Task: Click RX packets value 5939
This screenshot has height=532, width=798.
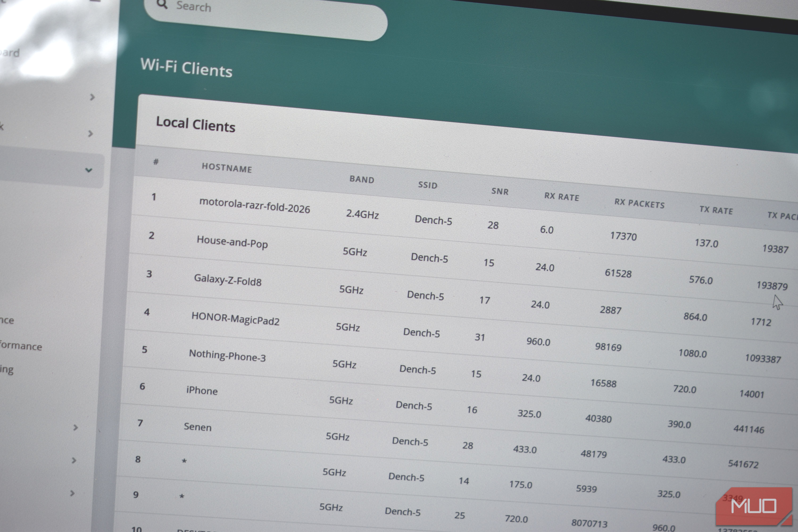Action: click(586, 489)
